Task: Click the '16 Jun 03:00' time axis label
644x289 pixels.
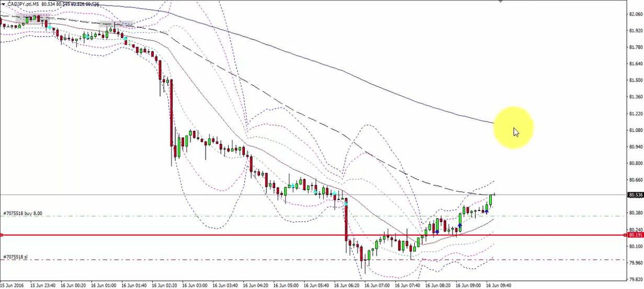Action: click(x=195, y=286)
